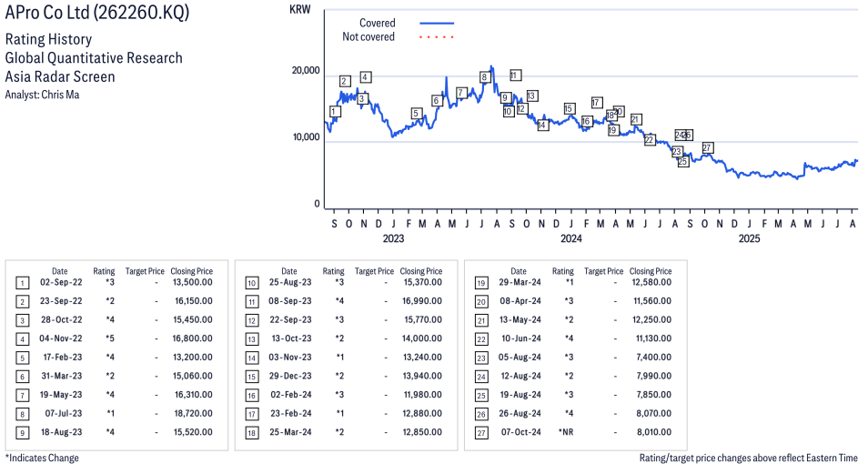Image resolution: width=868 pixels, height=464 pixels.
Task: Click the 'Not covered' legend label
Action: [368, 37]
